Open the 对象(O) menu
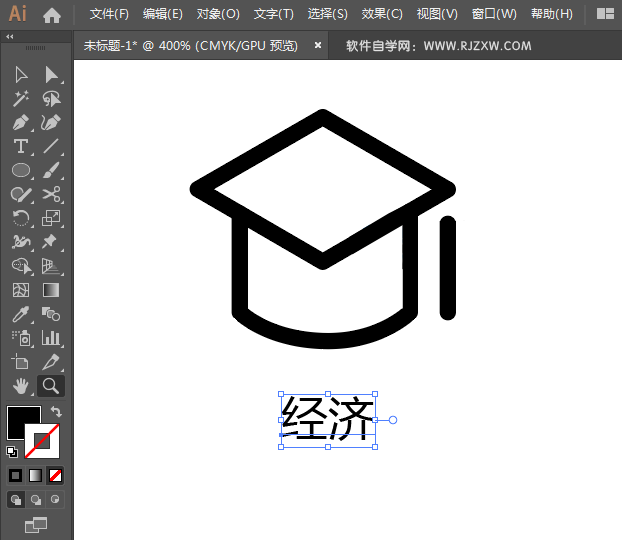 [x=218, y=14]
